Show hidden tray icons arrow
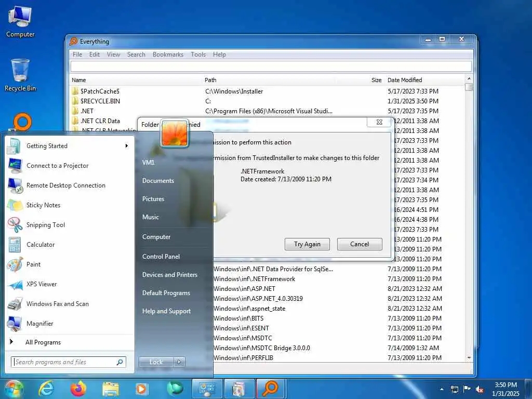Screen dimensions: 532x399 (442, 389)
